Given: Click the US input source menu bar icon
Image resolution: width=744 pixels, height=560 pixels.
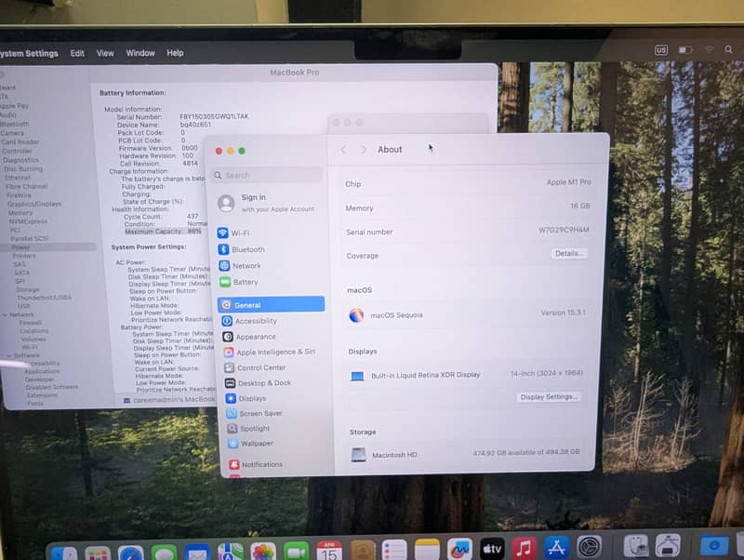Looking at the screenshot, I should pos(661,50).
